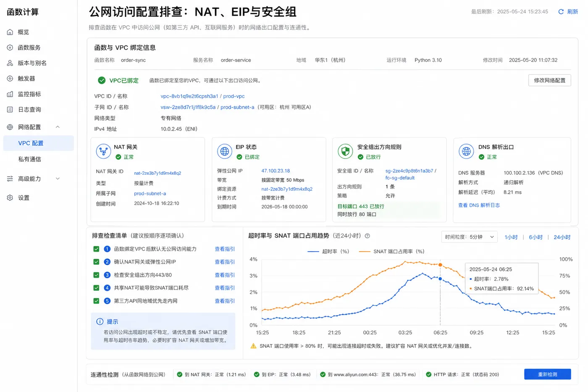The height and width of the screenshot is (392, 588).
Task: Click the EIP 状态 globe icon
Action: point(225,151)
